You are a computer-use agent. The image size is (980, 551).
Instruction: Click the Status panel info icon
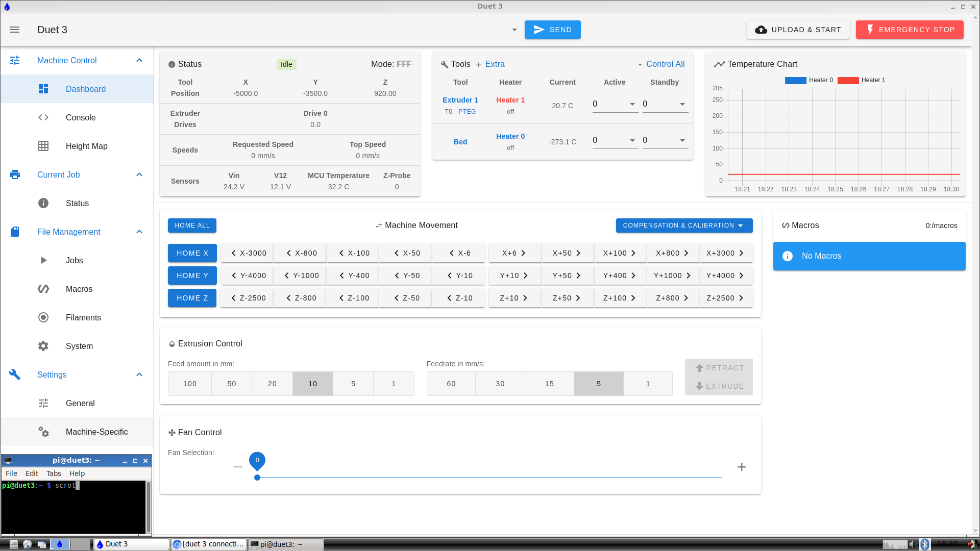click(172, 64)
